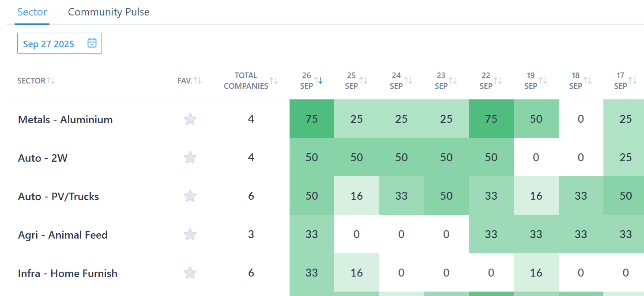This screenshot has width=644, height=296.
Task: Click the 75 cell for Metals 22 Sep
Action: (491, 119)
